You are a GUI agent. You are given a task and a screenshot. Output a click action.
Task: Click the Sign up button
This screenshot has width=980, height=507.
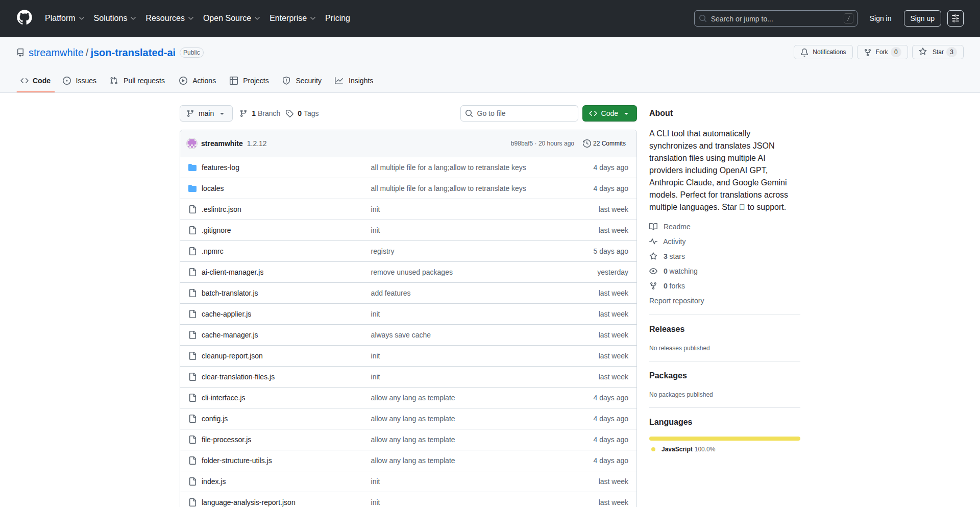[922, 18]
